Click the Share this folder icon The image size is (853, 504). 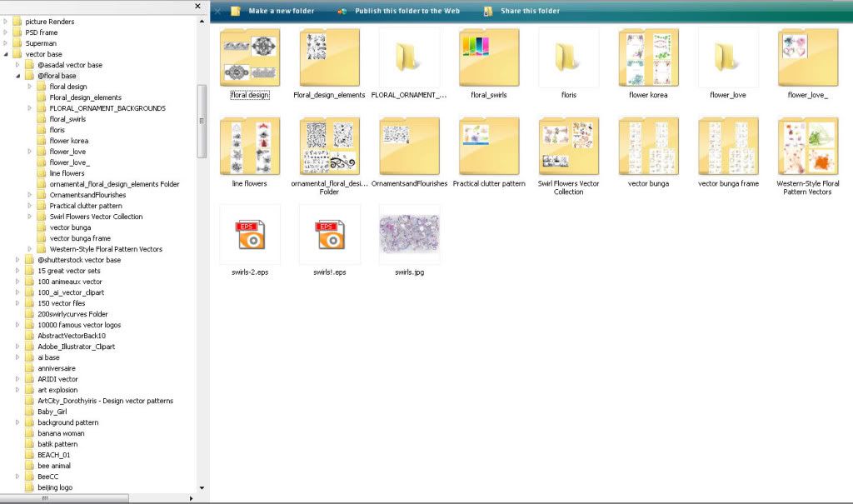point(488,11)
